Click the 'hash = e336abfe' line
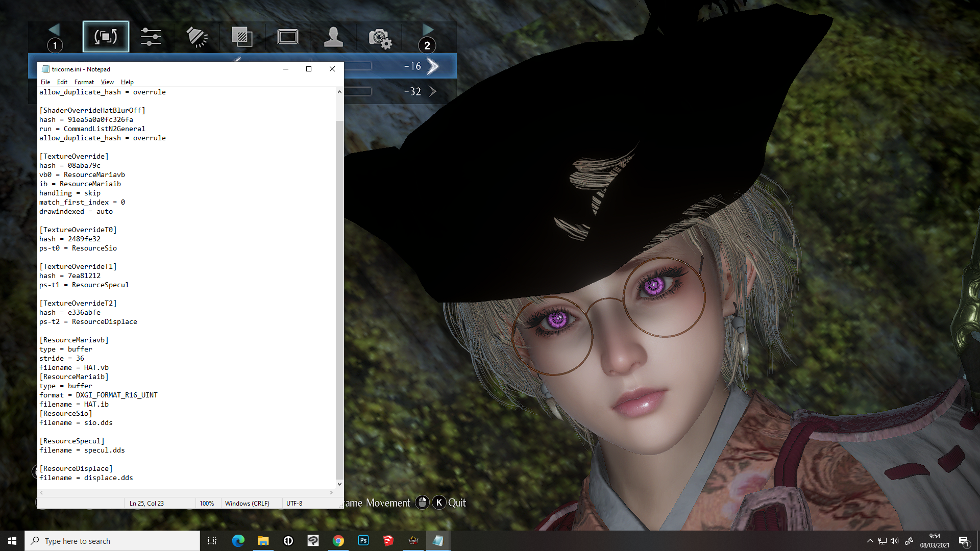The height and width of the screenshot is (551, 980). (70, 313)
